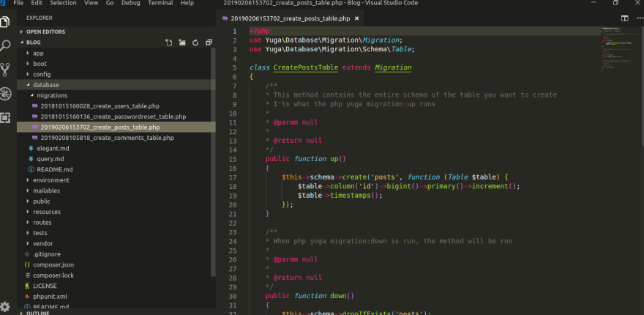Restore the VS Code window size

615,3
